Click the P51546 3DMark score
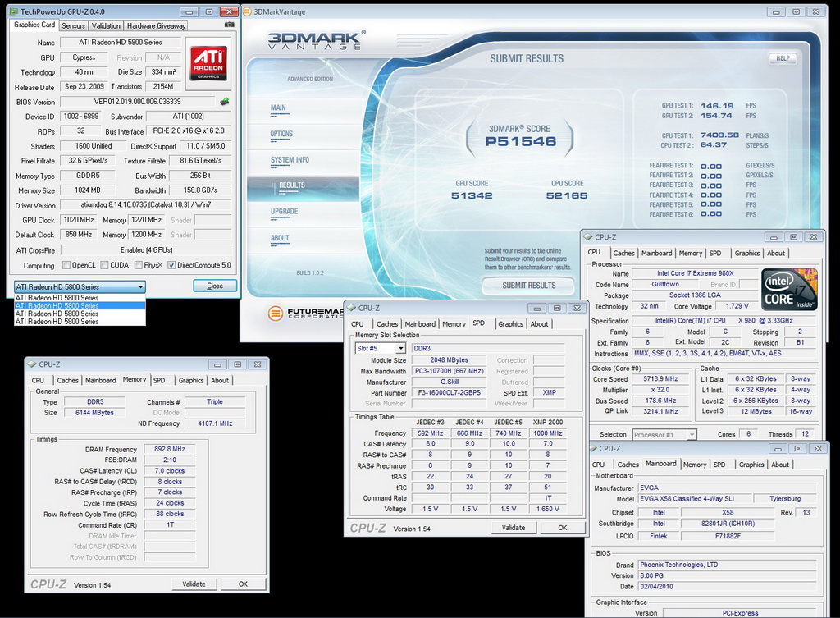This screenshot has height=618, width=840. click(x=521, y=141)
